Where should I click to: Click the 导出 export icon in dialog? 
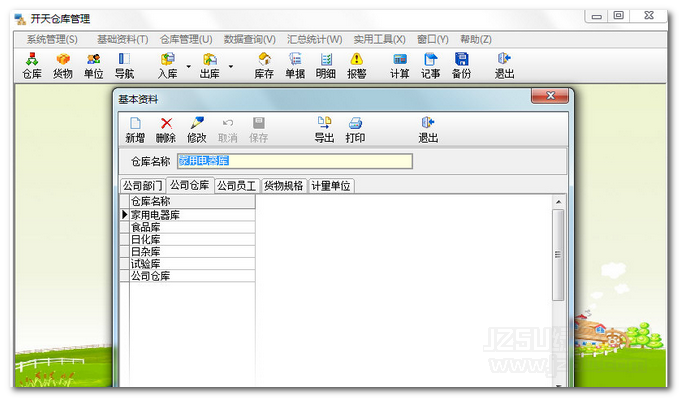tap(324, 129)
